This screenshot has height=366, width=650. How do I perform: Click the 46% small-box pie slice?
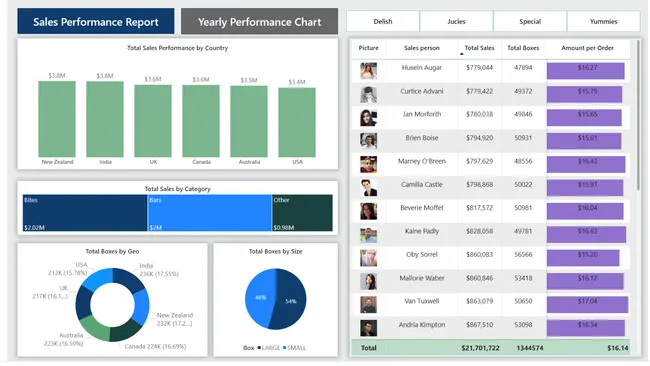coord(260,298)
